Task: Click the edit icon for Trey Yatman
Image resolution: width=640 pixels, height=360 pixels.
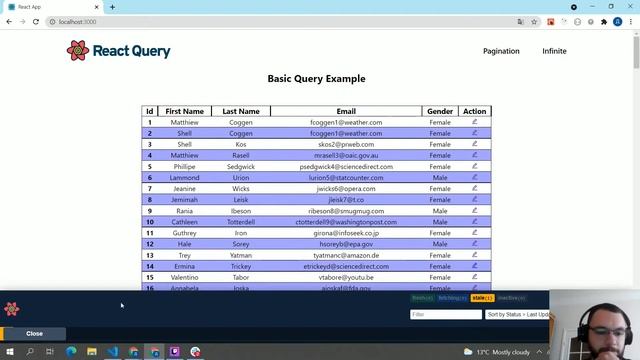Action: tap(475, 255)
